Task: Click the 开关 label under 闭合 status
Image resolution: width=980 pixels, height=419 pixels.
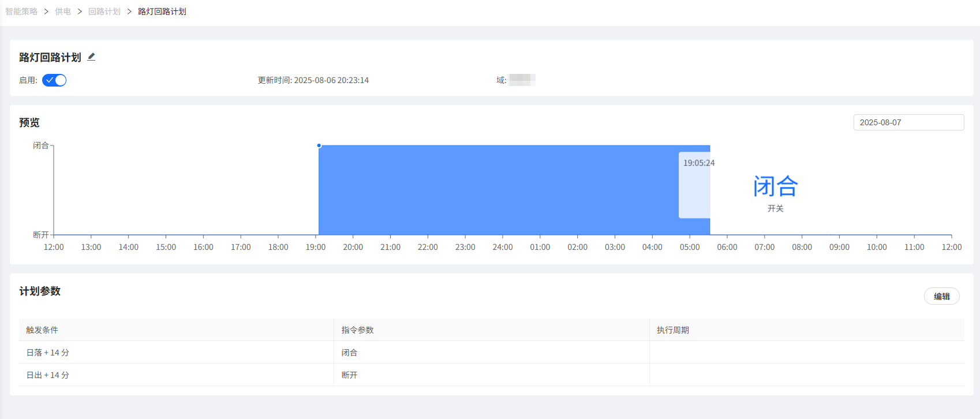Action: click(776, 208)
